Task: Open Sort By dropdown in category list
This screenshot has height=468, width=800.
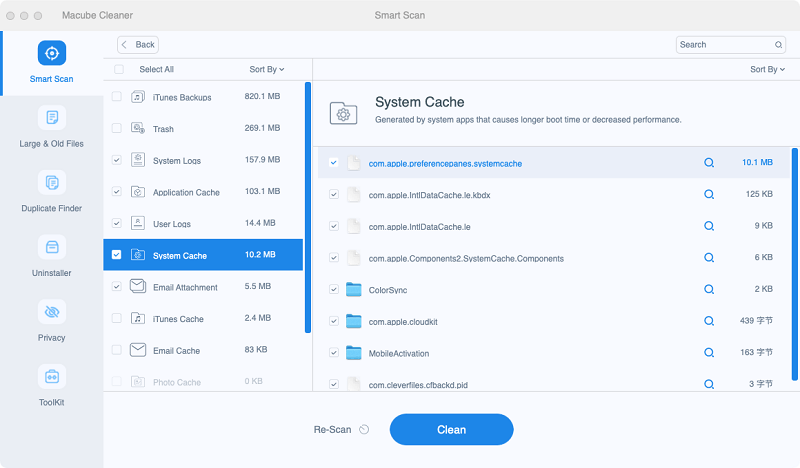Action: pyautogui.click(x=266, y=69)
